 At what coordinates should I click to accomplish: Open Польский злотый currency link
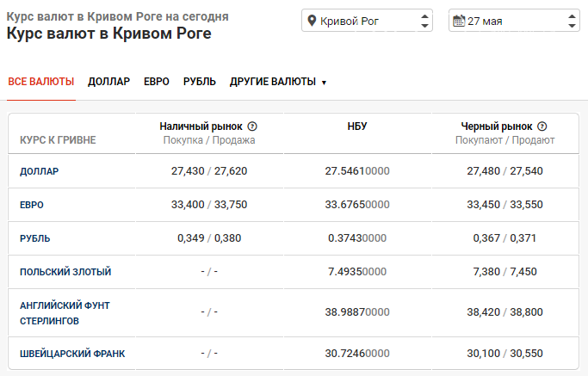click(65, 272)
